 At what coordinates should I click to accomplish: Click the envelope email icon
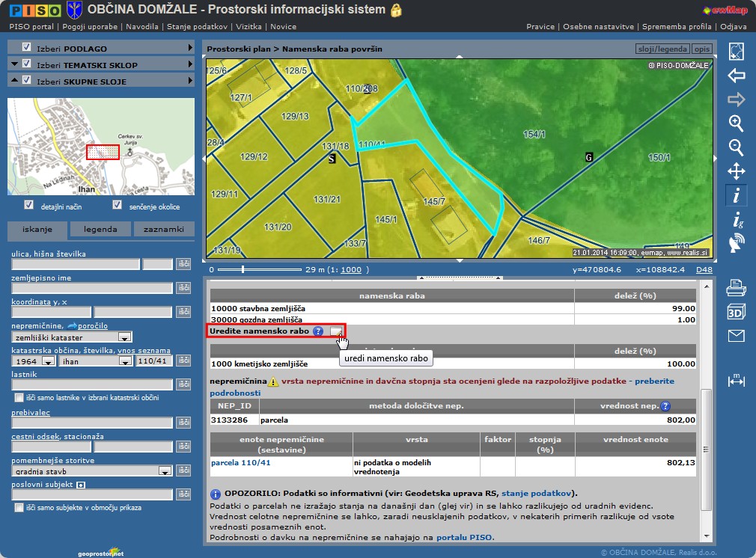(737, 336)
